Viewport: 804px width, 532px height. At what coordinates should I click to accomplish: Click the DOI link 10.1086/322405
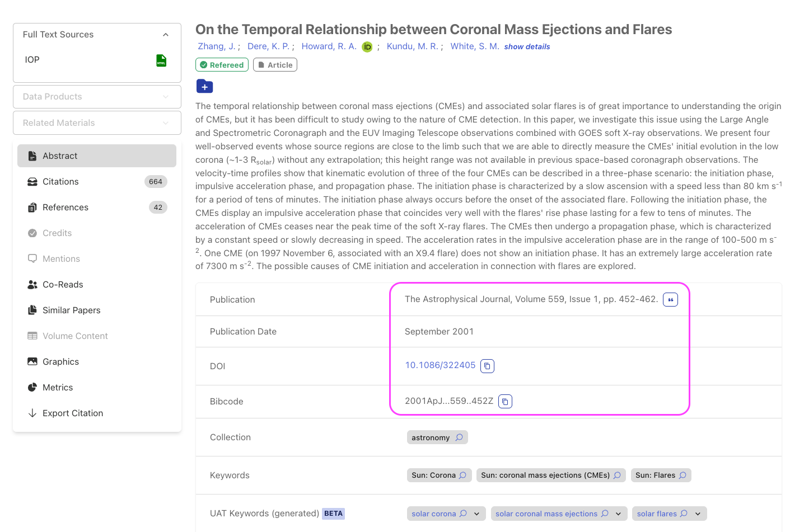coord(440,365)
